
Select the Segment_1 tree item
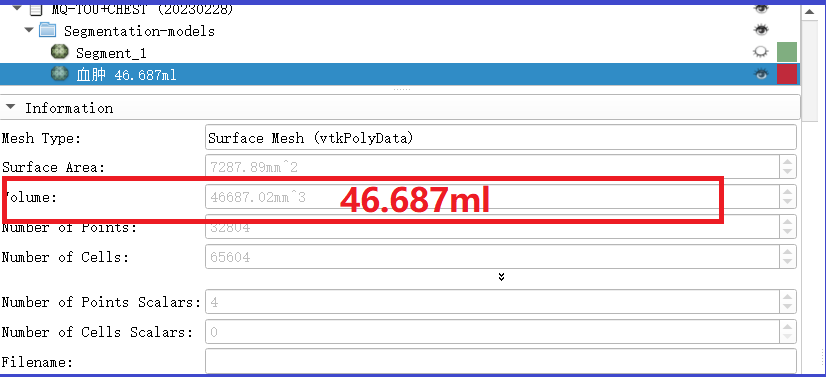point(111,53)
